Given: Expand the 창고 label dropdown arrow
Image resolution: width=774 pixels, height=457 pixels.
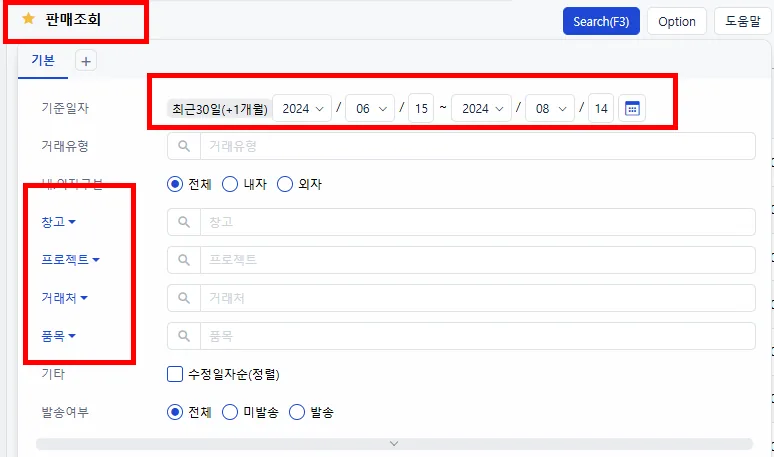Looking at the screenshot, I should pyautogui.click(x=72, y=222).
